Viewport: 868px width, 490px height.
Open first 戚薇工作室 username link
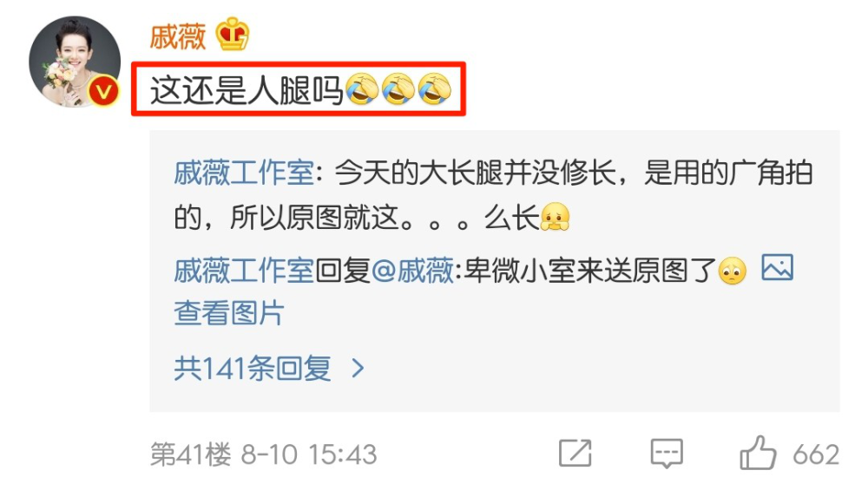[x=244, y=173]
